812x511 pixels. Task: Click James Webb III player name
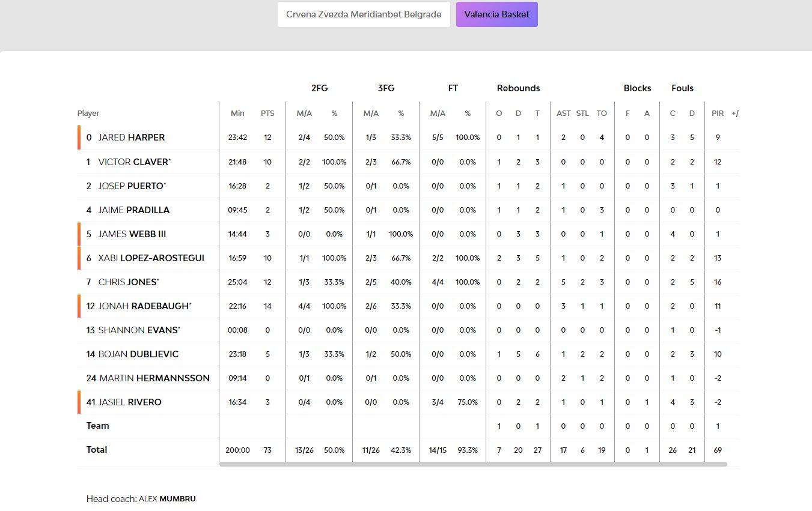(132, 234)
